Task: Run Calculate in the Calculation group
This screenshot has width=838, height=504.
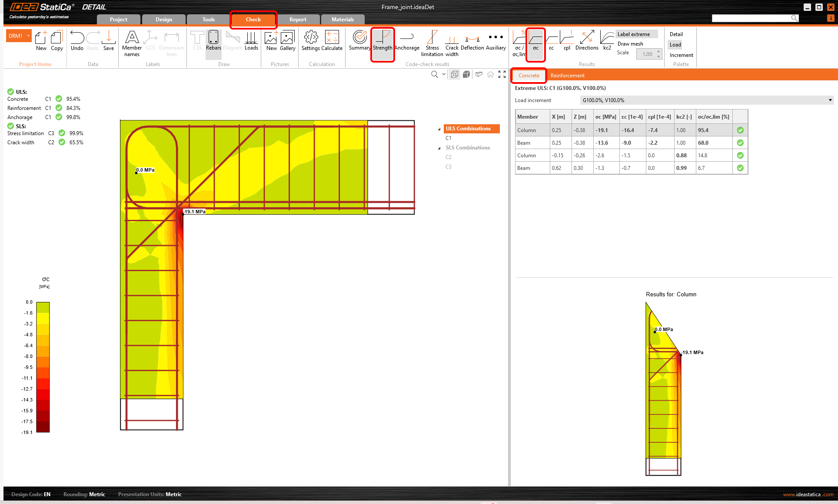Action: coord(332,41)
